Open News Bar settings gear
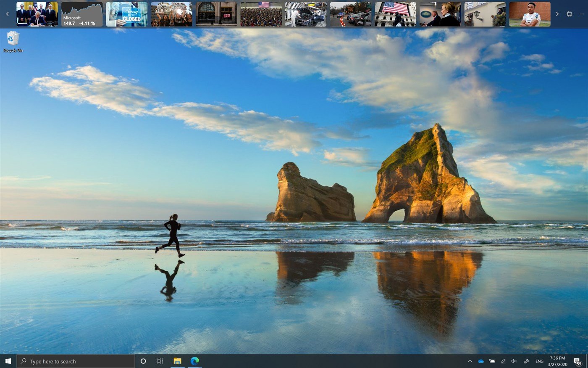This screenshot has width=588, height=368. tap(569, 14)
